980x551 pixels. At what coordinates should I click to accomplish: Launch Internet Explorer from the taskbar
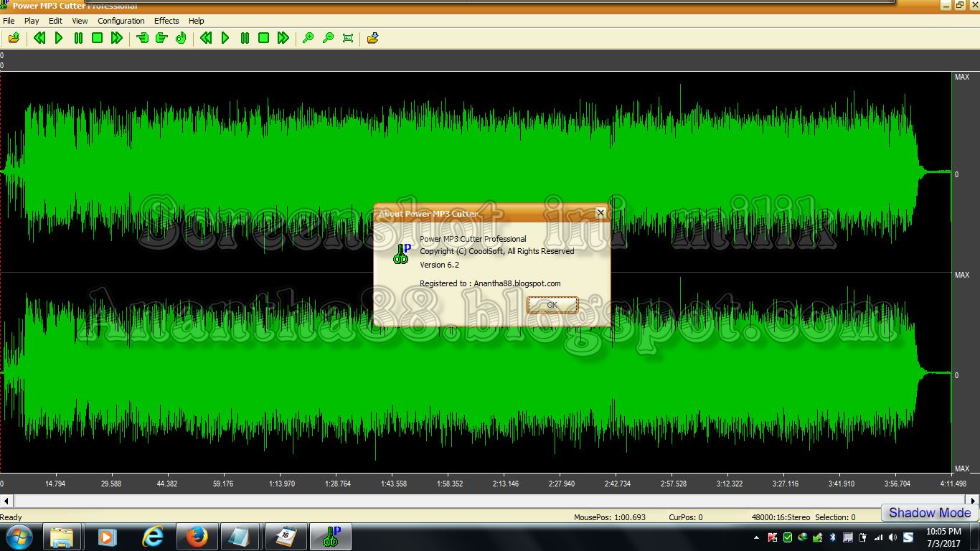pyautogui.click(x=152, y=537)
